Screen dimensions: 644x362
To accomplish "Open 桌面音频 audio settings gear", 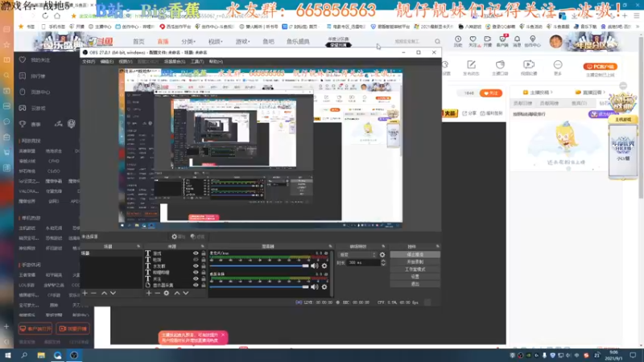I will pyautogui.click(x=324, y=287).
